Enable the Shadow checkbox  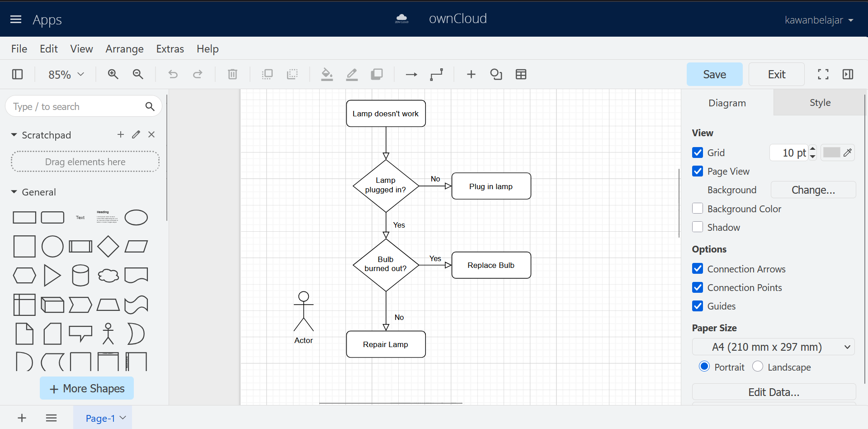pos(698,227)
